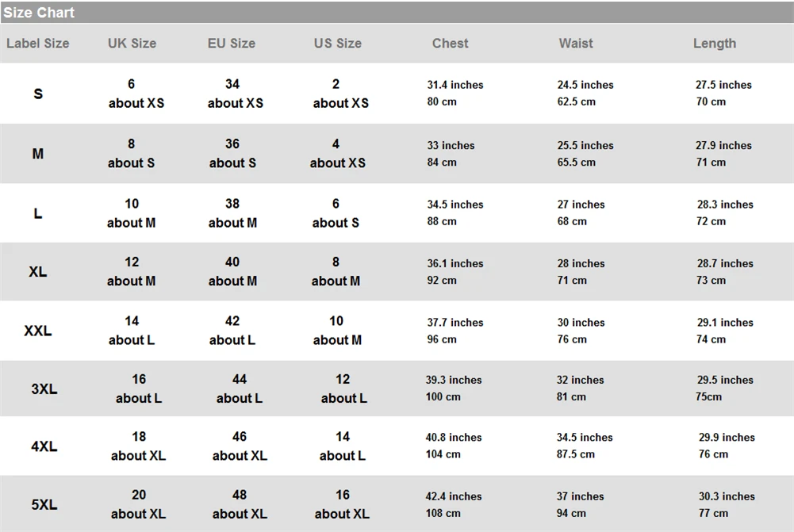The image size is (794, 532).
Task: Click the Waist column header
Action: tap(576, 44)
